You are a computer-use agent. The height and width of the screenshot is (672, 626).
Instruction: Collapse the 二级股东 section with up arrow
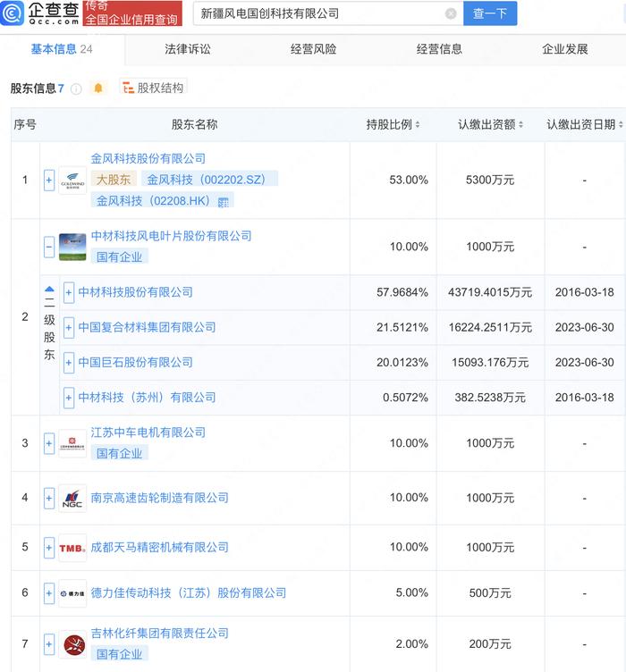point(49,289)
